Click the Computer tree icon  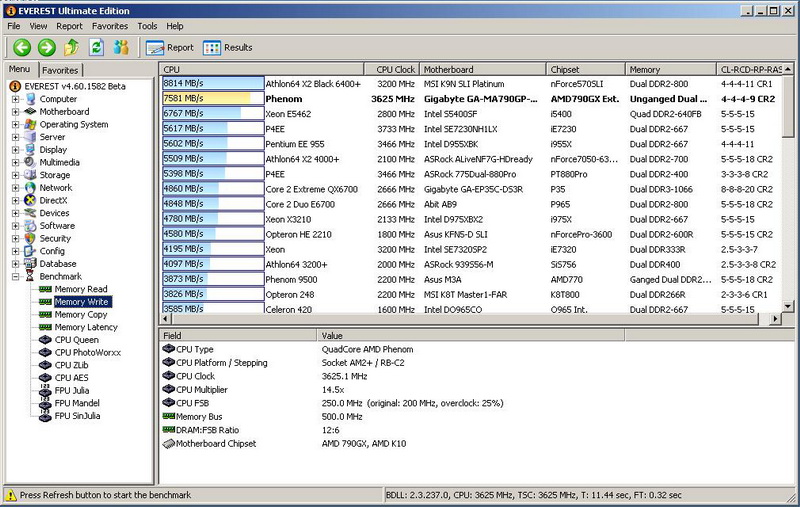pos(31,99)
